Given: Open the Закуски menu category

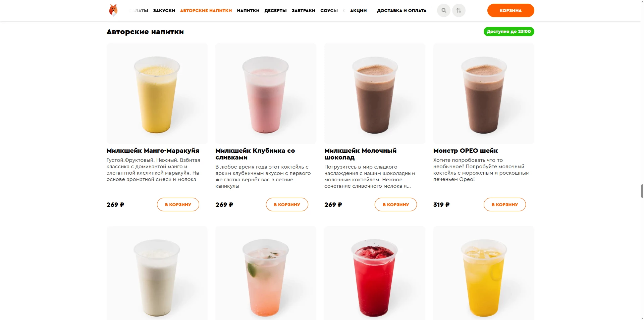Looking at the screenshot, I should (164, 10).
